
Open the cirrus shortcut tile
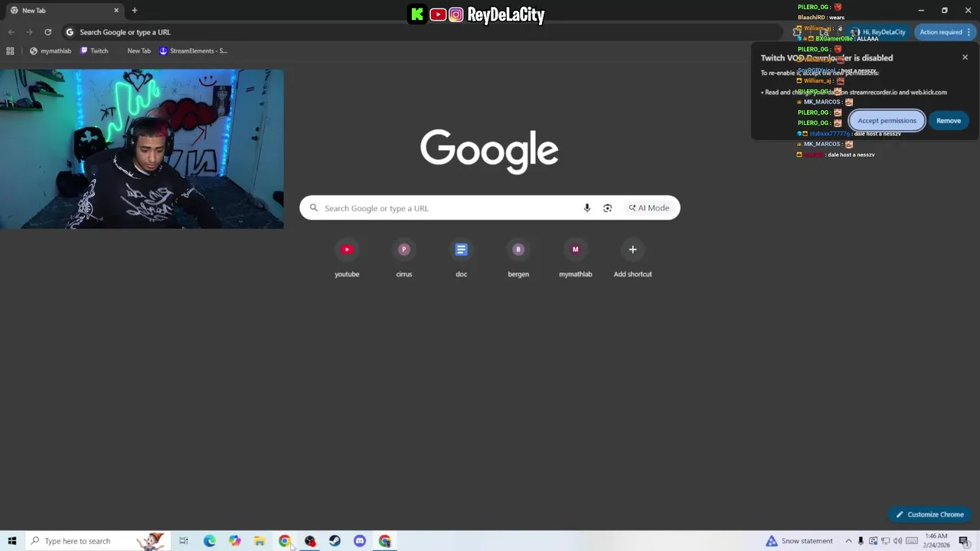point(404,259)
